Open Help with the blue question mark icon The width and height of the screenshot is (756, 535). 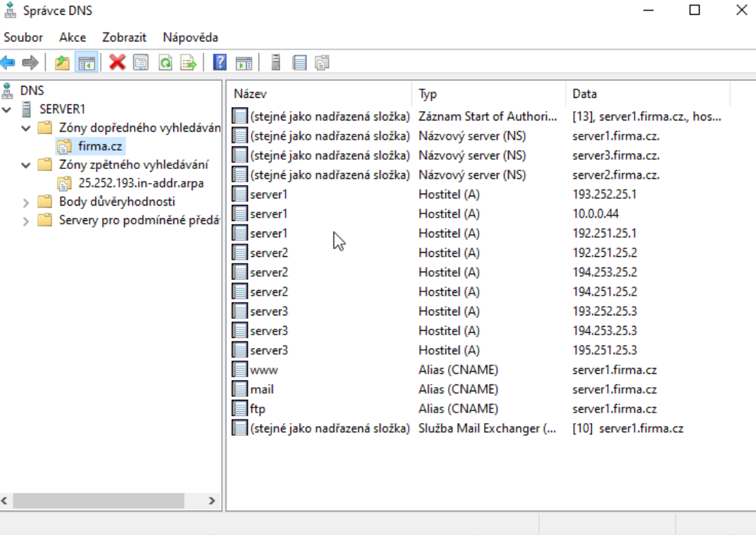click(220, 63)
